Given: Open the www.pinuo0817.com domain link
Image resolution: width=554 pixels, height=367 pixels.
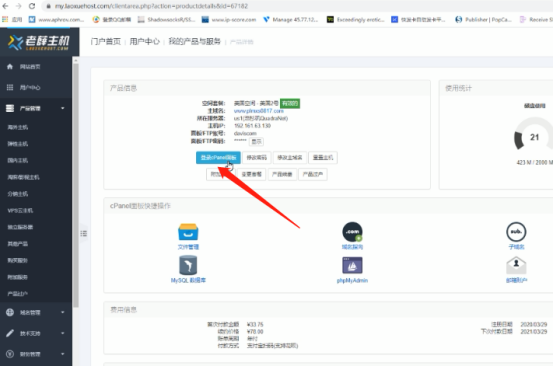Looking at the screenshot, I should pos(259,111).
